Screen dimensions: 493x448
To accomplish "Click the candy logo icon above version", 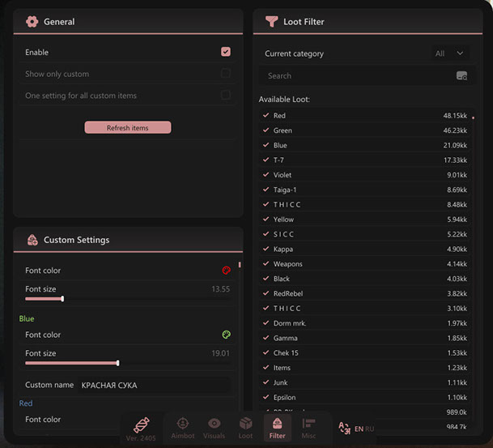I will [141, 425].
